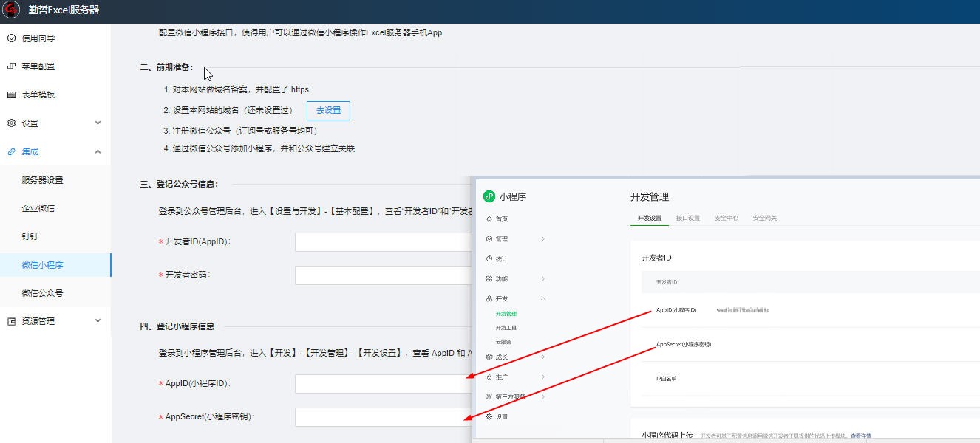Click the 设置 gear icon in sidebar
Screen dimensions: 980x443
pyautogui.click(x=11, y=123)
